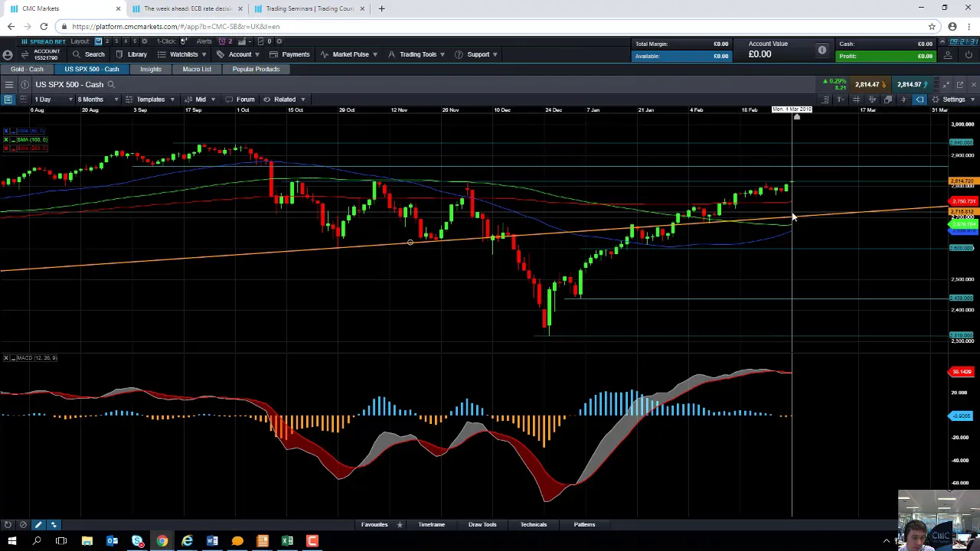980x551 pixels.
Task: Open the Forum button
Action: [x=239, y=99]
